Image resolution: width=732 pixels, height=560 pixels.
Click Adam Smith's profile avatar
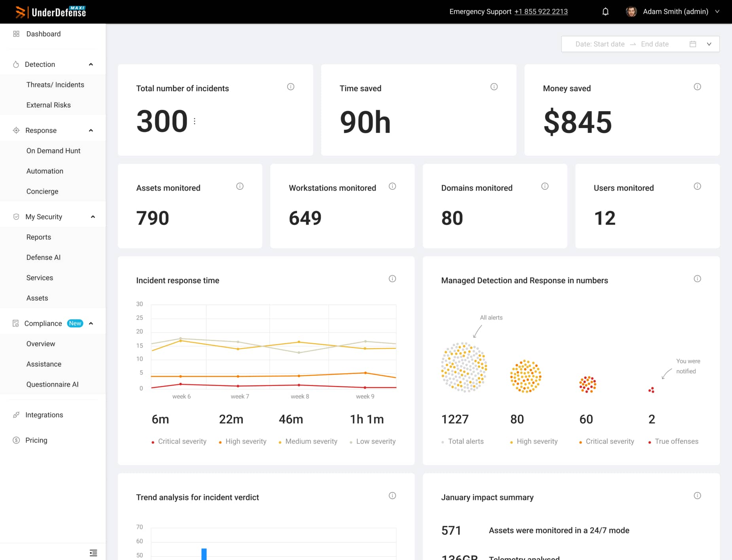[631, 11]
